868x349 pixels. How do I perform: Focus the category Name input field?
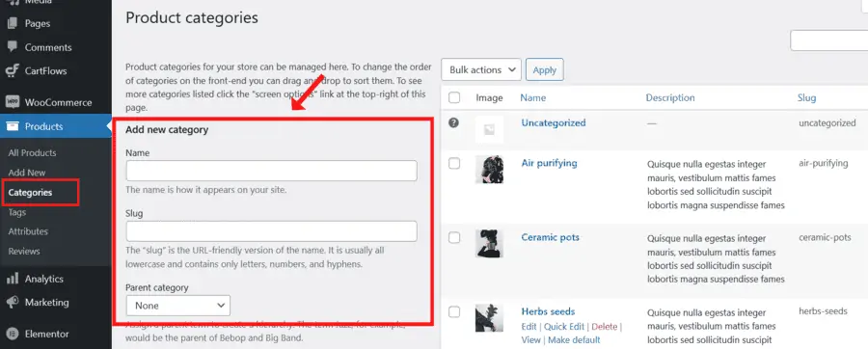271,171
